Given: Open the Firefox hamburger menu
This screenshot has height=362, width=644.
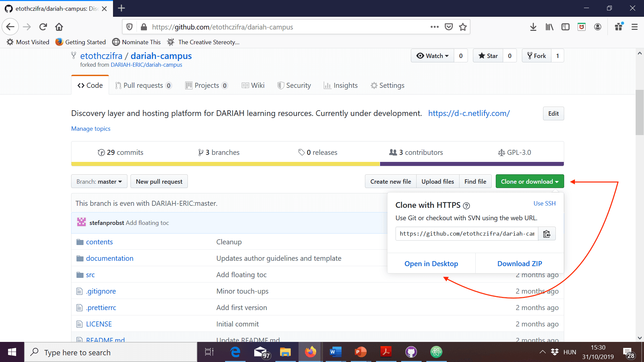Looking at the screenshot, I should point(634,27).
